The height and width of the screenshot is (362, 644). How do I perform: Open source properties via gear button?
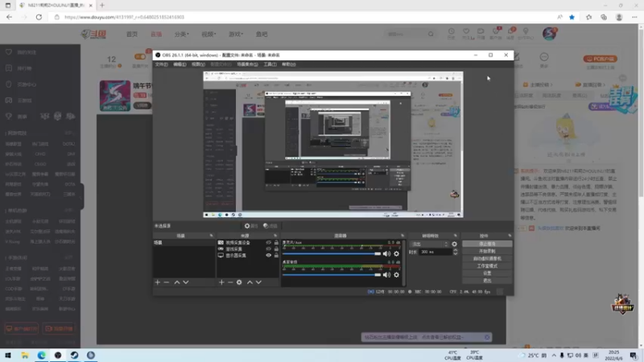[x=251, y=226]
